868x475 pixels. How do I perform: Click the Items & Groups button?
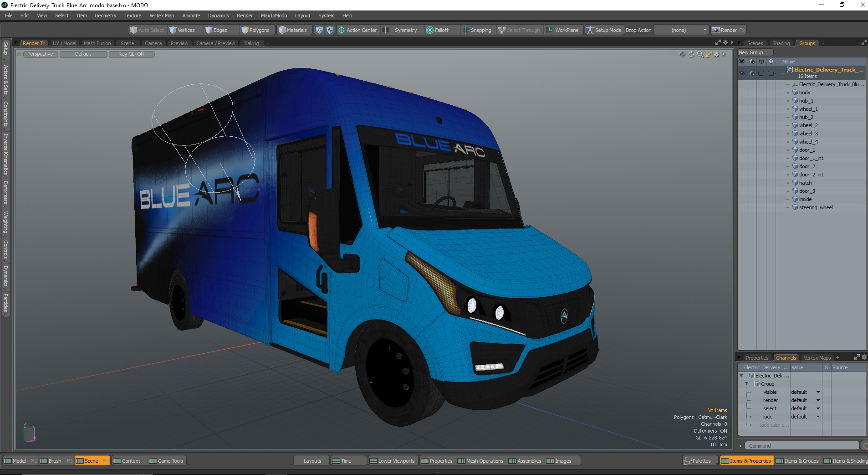click(x=797, y=461)
